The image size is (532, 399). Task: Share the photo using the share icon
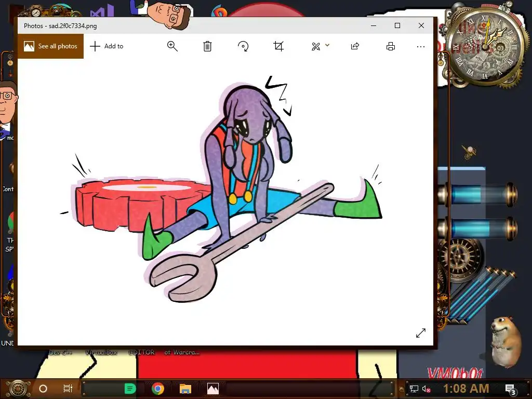tap(355, 46)
